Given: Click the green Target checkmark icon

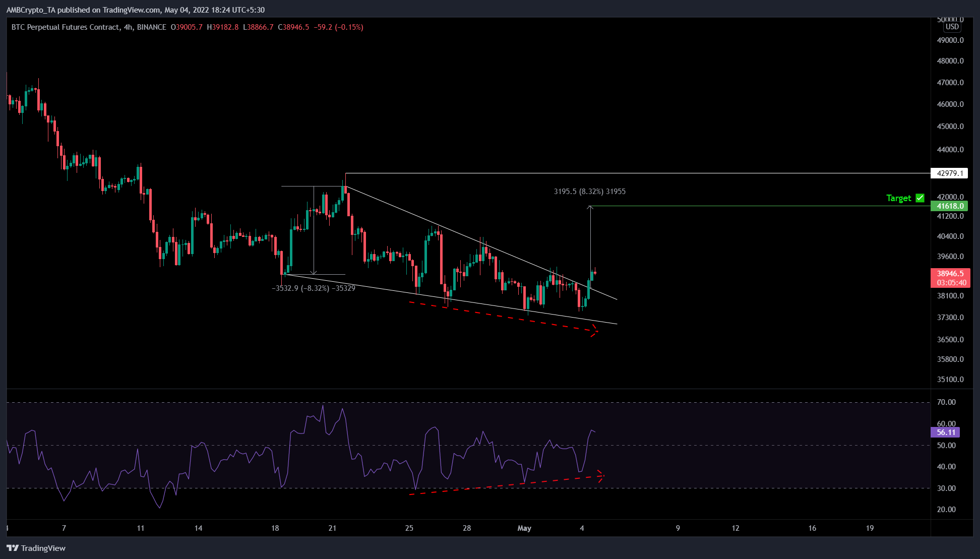Looking at the screenshot, I should click(x=920, y=198).
